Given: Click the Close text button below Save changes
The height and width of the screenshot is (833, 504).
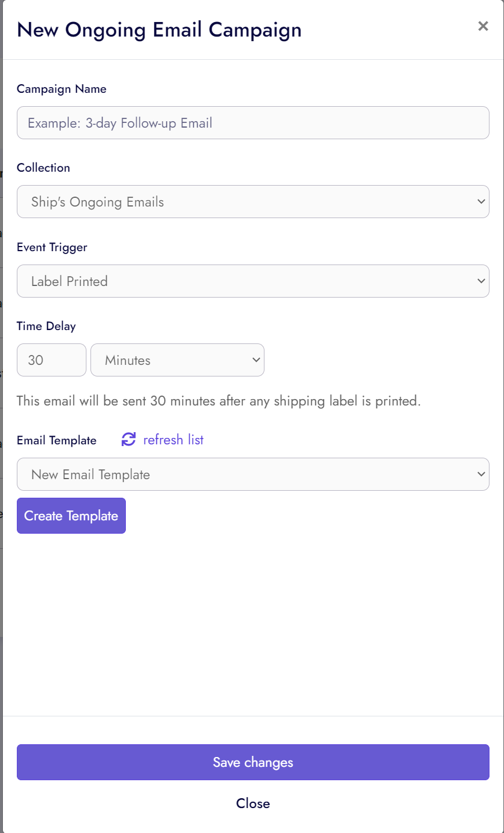Looking at the screenshot, I should pos(253,803).
